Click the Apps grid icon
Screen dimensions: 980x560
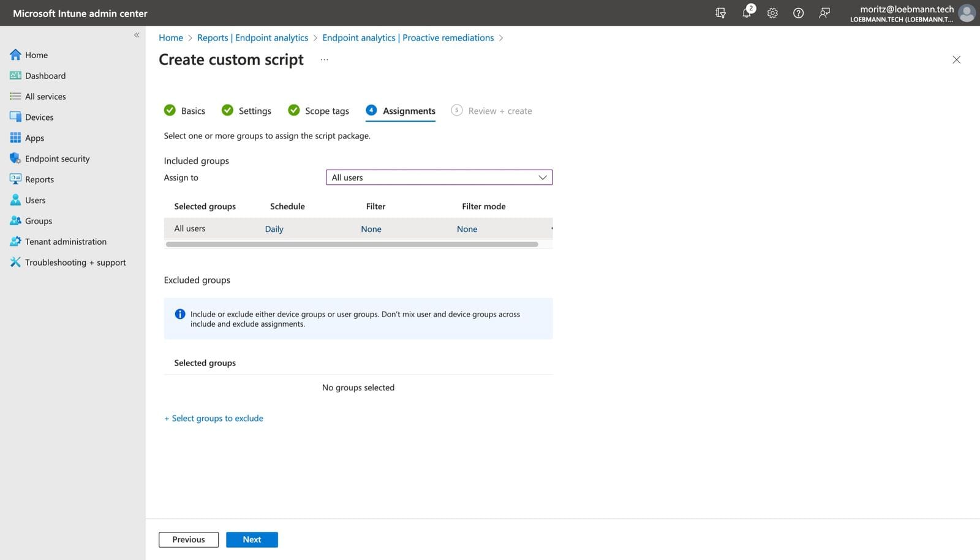point(15,138)
